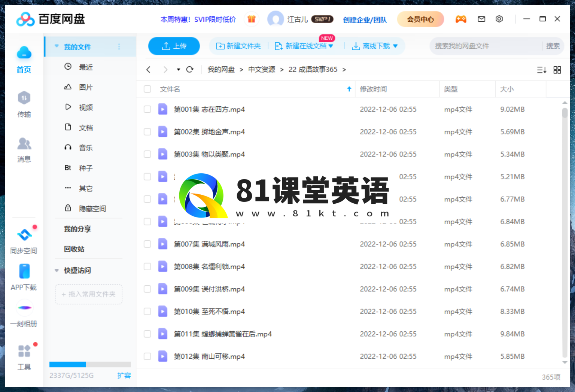
Task: Click the refresh icon beside navigation arrows
Action: tap(190, 70)
